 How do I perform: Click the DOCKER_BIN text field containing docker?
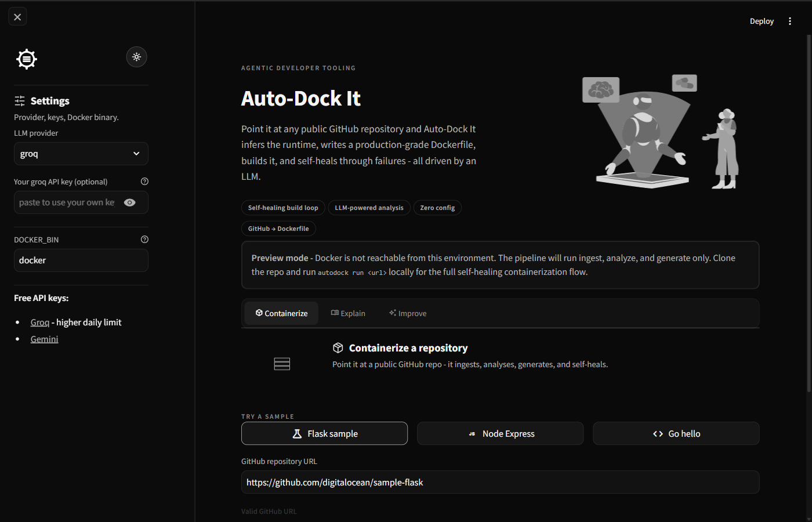[x=81, y=260]
